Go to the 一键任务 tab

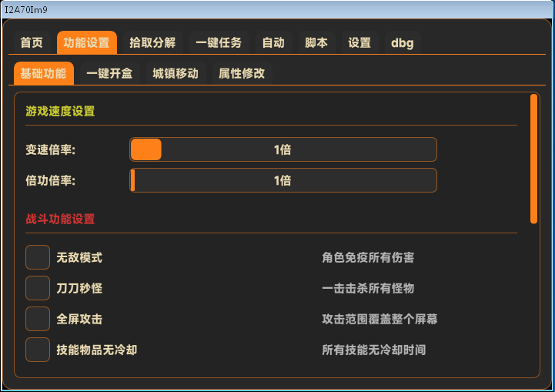coord(219,42)
